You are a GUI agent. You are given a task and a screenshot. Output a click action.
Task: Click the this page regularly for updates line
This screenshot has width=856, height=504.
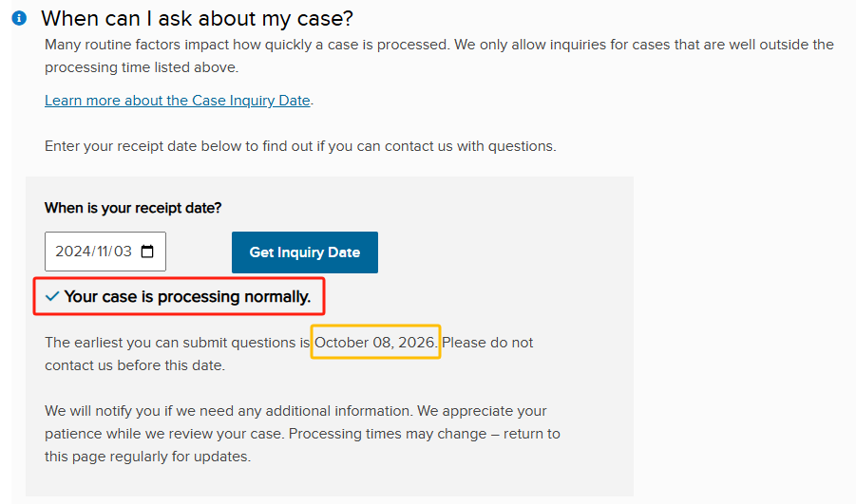[148, 456]
